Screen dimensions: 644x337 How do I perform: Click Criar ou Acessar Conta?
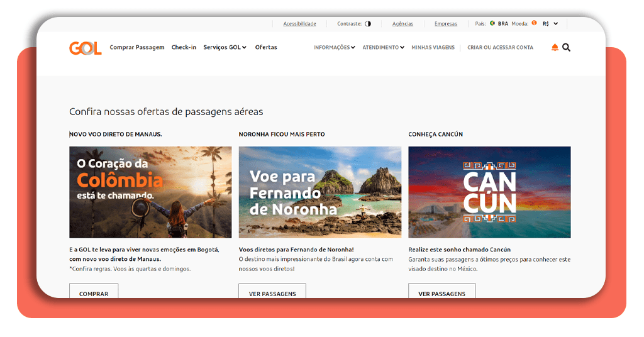point(500,48)
